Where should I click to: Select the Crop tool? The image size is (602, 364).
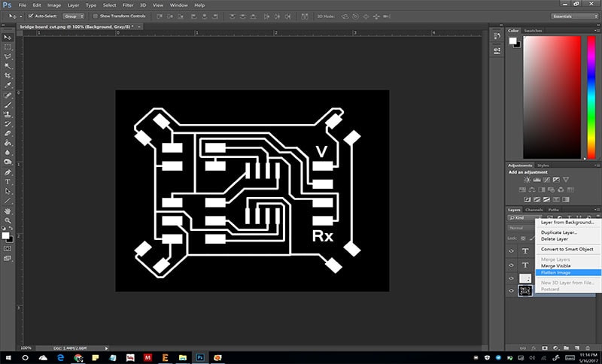coord(8,75)
